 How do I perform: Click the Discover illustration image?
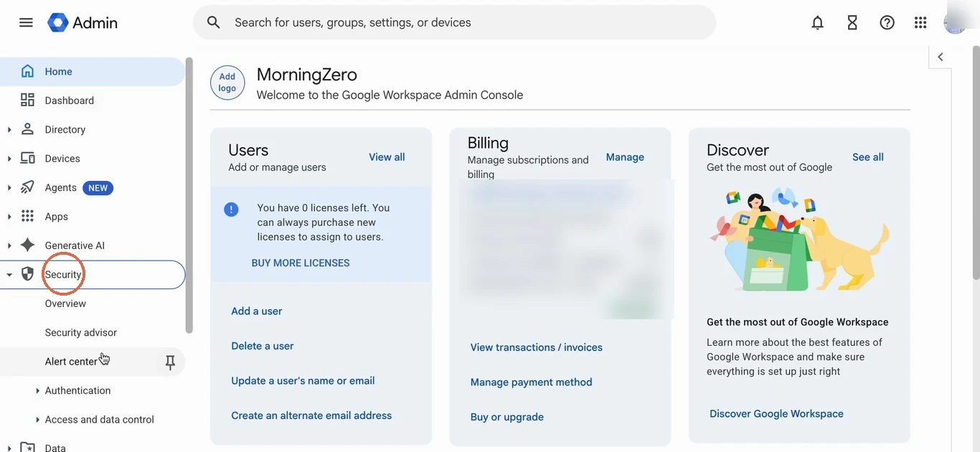coord(799,240)
